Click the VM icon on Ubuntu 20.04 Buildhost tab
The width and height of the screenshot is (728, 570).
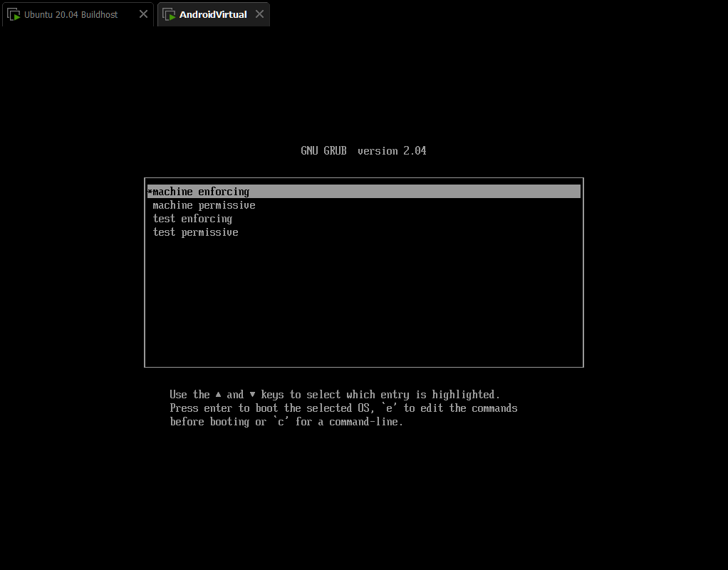(14, 14)
